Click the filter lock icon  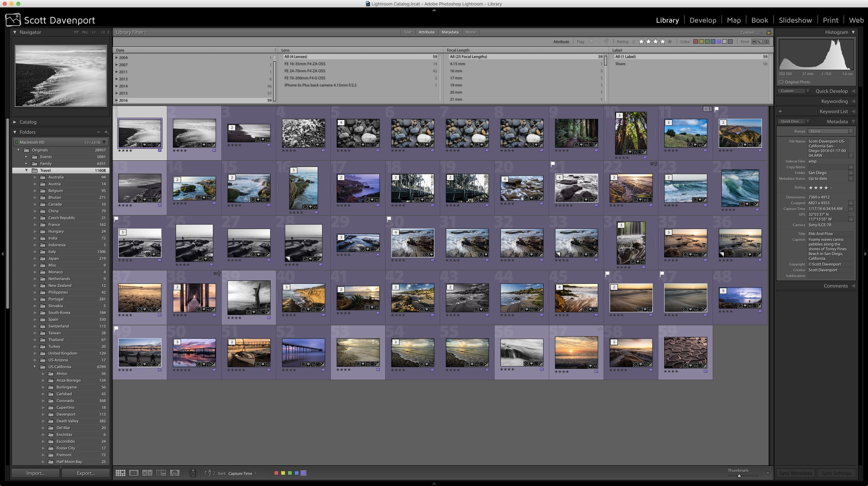pos(769,32)
